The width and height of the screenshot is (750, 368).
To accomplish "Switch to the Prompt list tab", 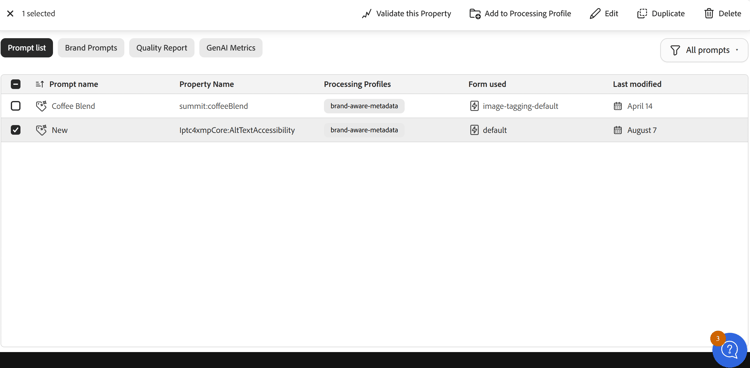I will 27,48.
